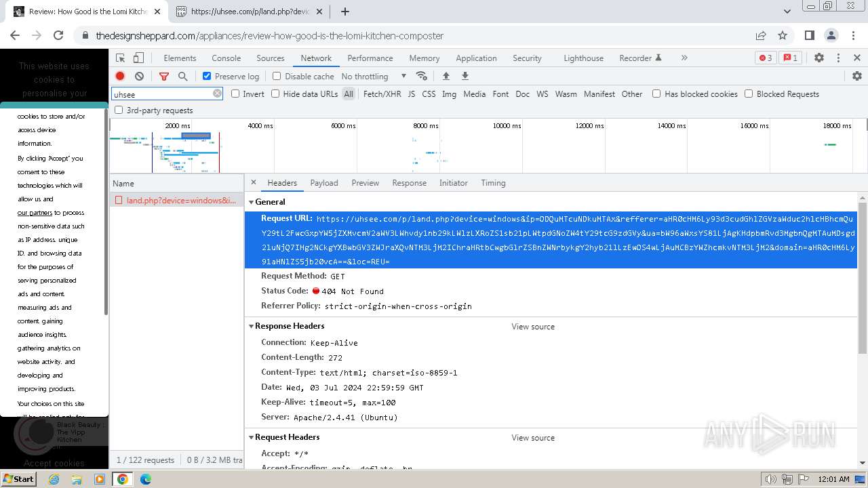Open the Payload tab

tap(324, 183)
